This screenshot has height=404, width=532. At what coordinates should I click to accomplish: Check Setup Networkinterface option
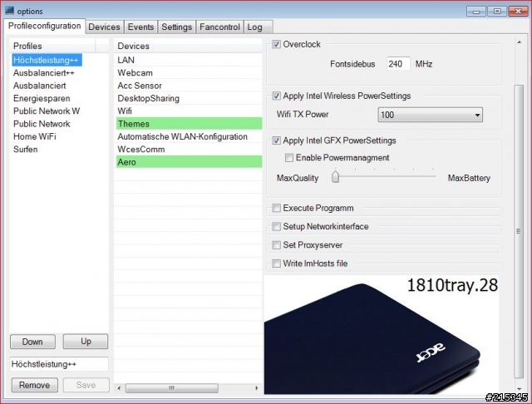pos(276,226)
